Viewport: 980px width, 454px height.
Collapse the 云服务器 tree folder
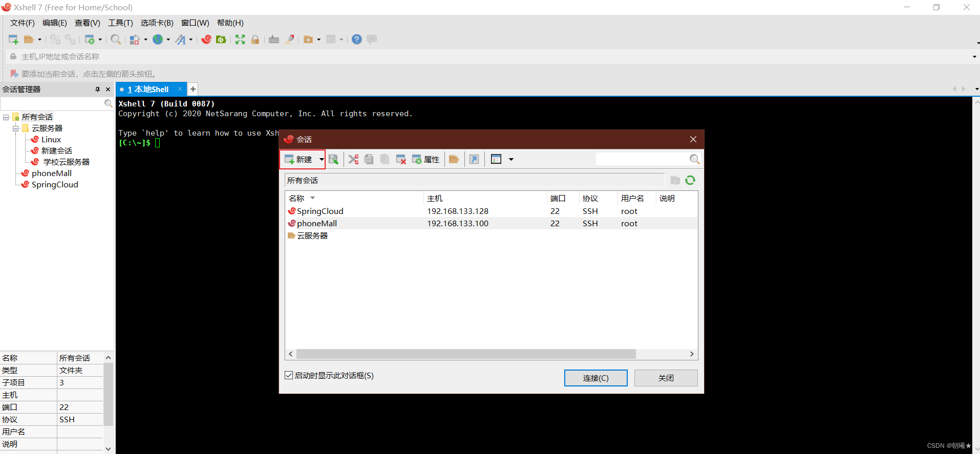[16, 128]
